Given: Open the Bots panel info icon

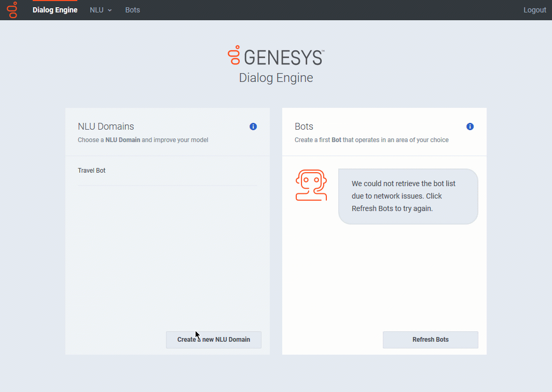Looking at the screenshot, I should pyautogui.click(x=470, y=127).
